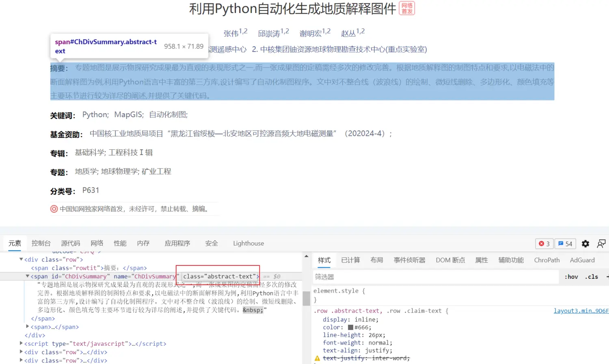Select the 样式 styles sub-tab
The width and height of the screenshot is (609, 364).
tap(324, 260)
